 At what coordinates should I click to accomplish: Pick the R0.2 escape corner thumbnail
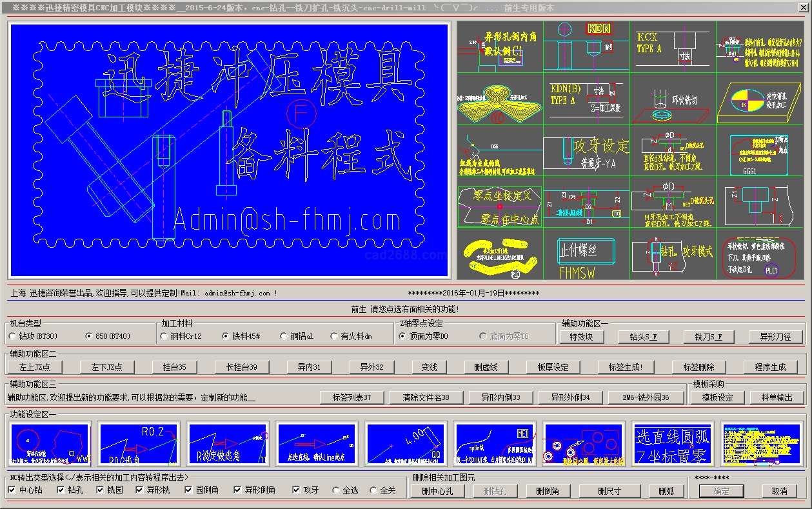click(x=139, y=444)
